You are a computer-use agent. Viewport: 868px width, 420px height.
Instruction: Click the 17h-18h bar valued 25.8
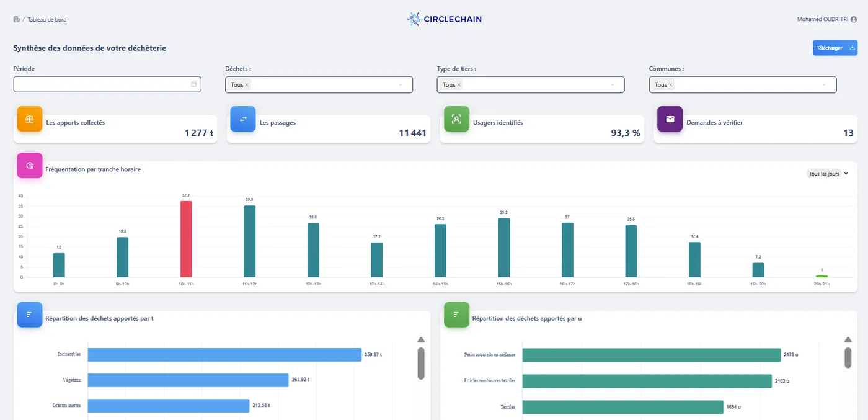click(x=631, y=251)
